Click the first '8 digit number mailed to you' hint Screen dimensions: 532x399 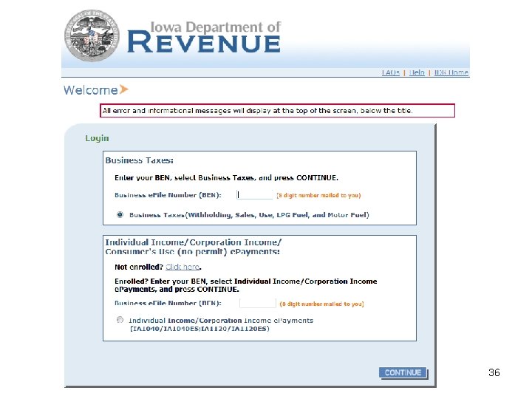click(x=318, y=195)
